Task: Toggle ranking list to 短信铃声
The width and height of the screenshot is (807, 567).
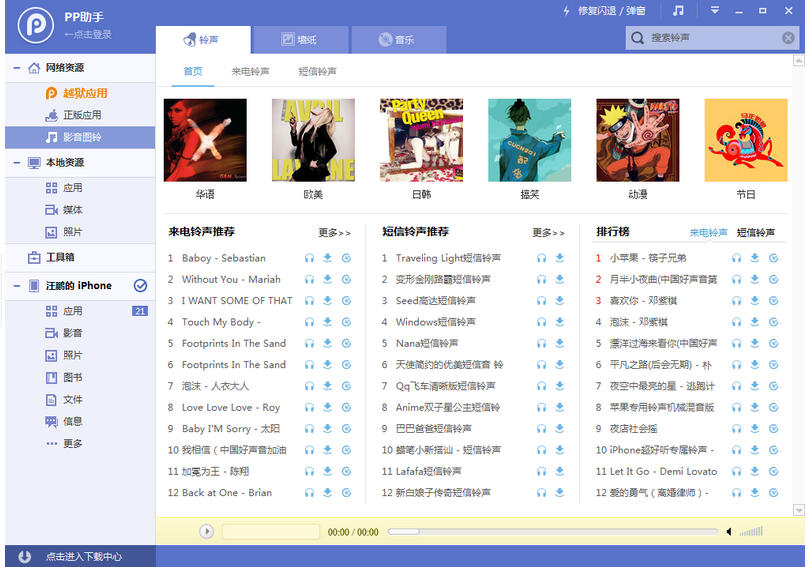Action: (x=756, y=232)
